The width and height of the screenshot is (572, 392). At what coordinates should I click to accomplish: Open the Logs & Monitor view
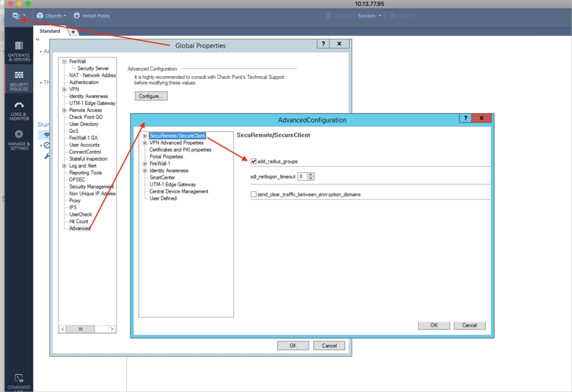tap(19, 110)
